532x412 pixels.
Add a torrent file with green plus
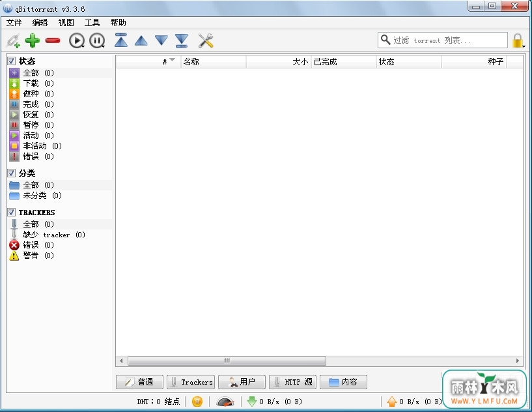[33, 41]
